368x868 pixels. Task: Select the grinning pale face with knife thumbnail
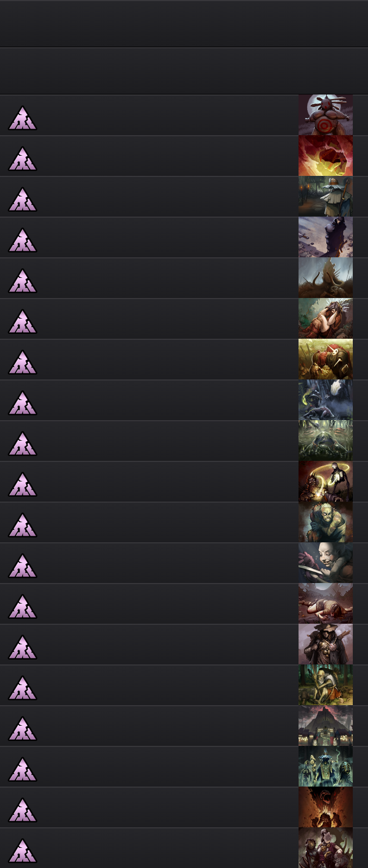326,563
